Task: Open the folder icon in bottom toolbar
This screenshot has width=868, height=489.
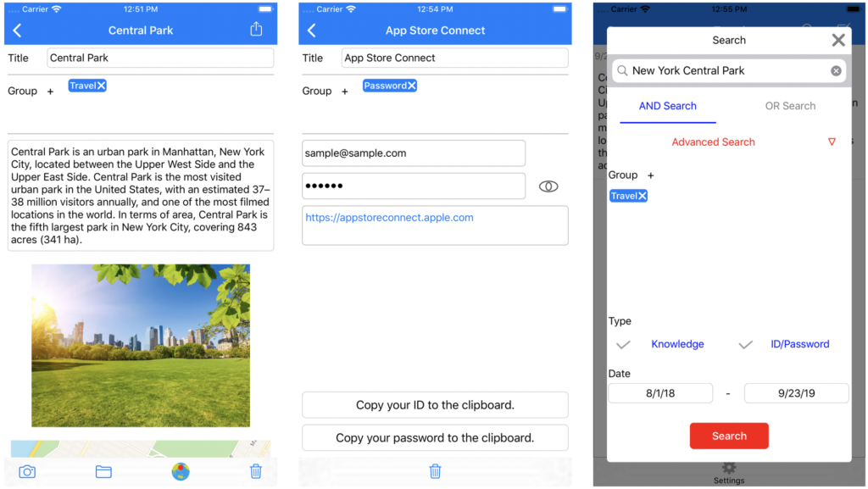Action: (103, 472)
